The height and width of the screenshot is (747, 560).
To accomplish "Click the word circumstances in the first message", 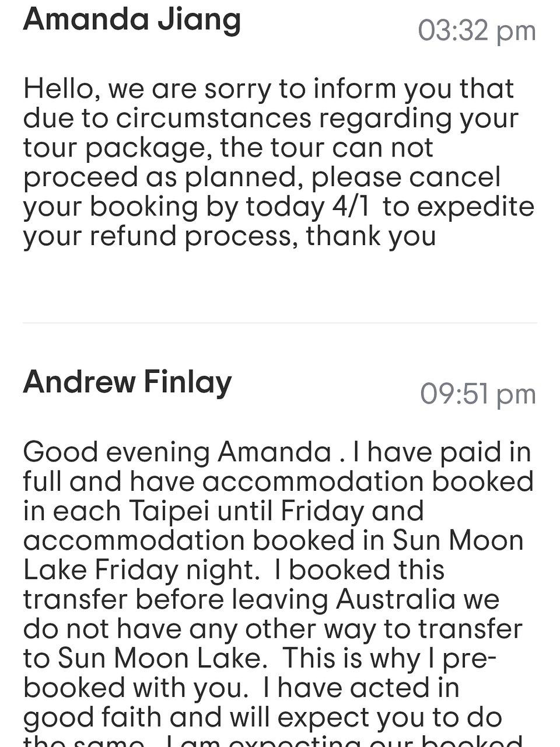I will (x=213, y=118).
